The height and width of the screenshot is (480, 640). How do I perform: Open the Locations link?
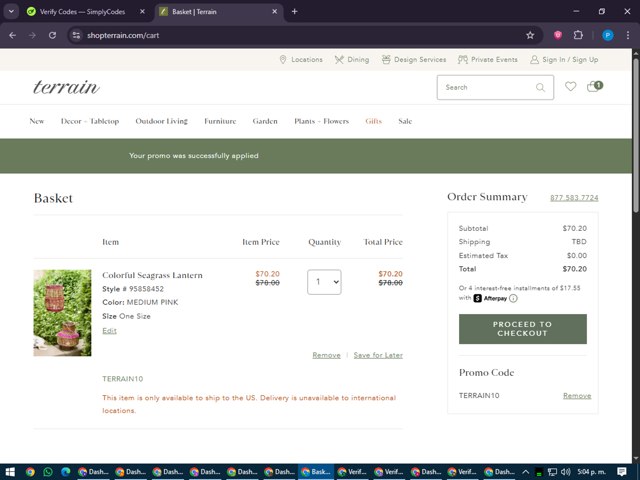[301, 60]
